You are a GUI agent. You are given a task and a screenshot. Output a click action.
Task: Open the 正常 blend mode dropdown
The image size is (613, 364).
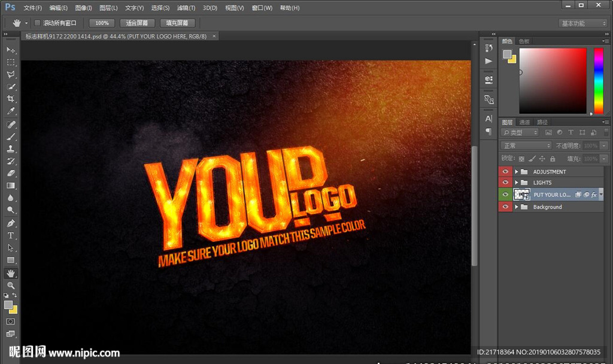coord(526,145)
